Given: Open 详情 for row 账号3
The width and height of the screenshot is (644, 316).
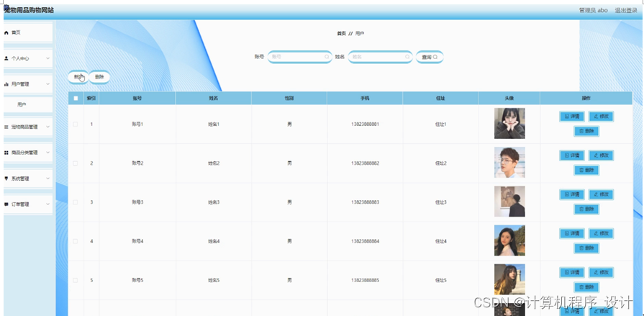Looking at the screenshot, I should tap(572, 194).
